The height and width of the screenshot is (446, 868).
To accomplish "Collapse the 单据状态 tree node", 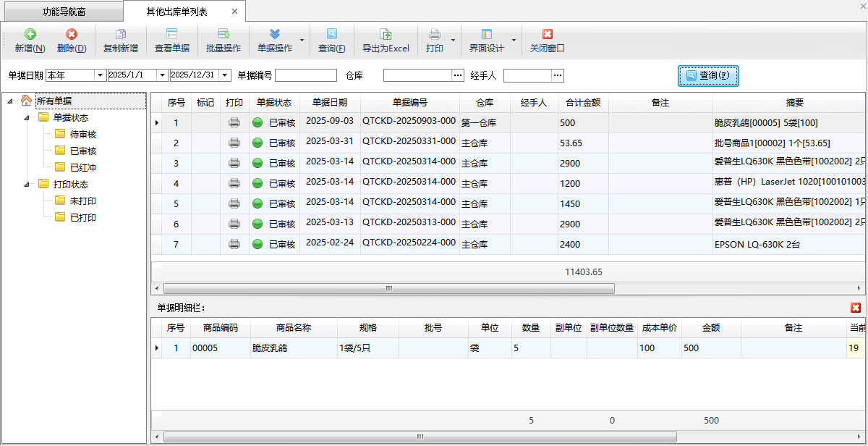I will point(27,117).
